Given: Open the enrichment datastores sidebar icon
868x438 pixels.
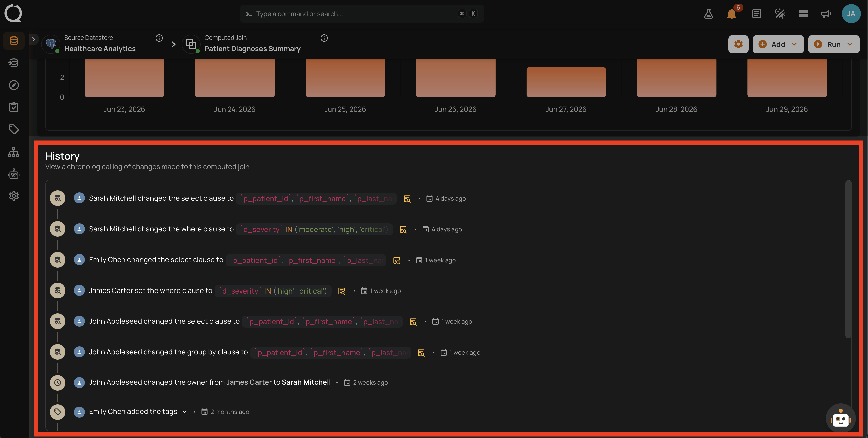Looking at the screenshot, I should pos(14,63).
